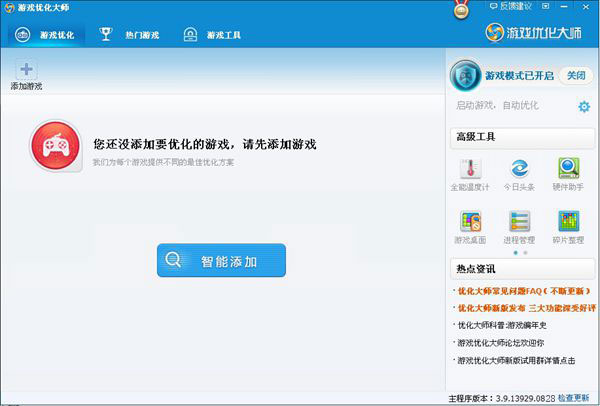Go to the second tools page dot
600x406 pixels.
click(x=525, y=253)
